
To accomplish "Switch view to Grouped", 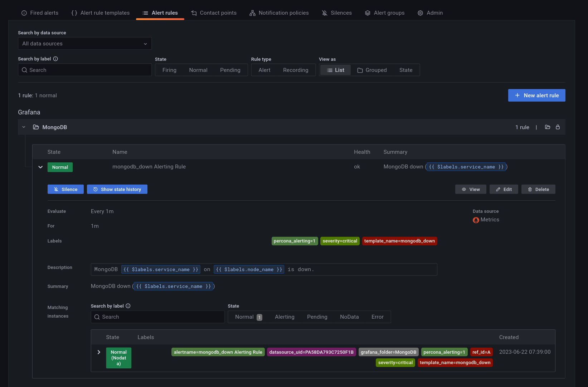I will tap(372, 70).
